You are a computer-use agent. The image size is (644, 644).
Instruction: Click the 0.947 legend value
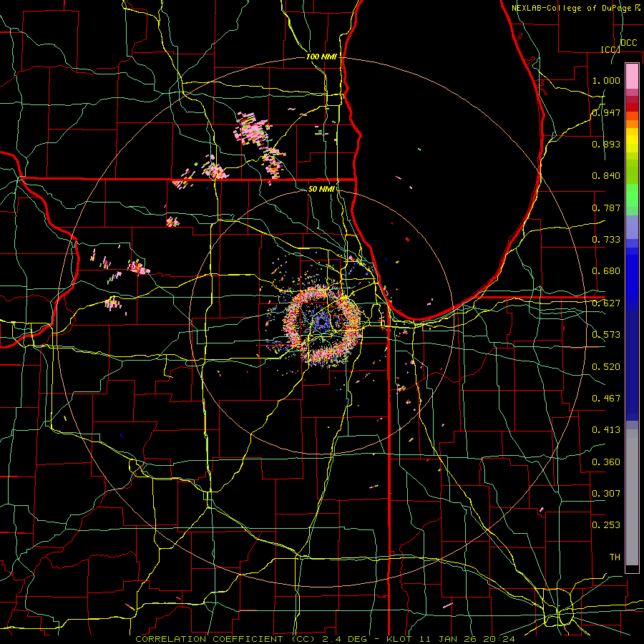click(x=606, y=112)
